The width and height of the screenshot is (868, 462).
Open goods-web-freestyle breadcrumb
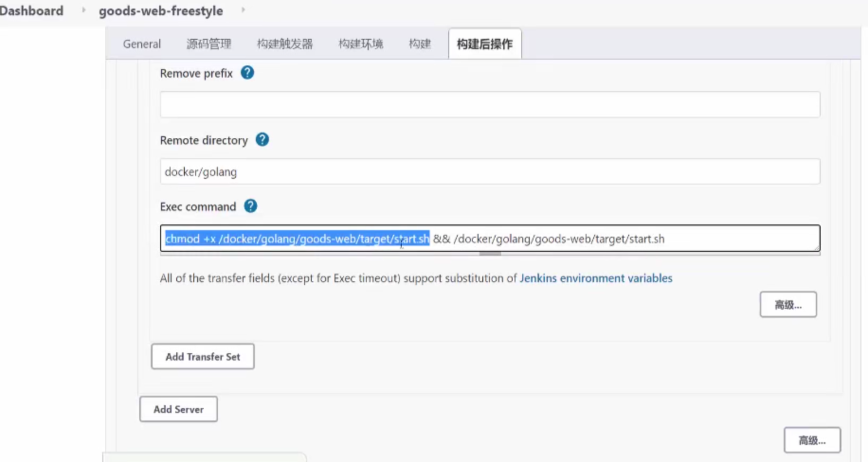(161, 10)
